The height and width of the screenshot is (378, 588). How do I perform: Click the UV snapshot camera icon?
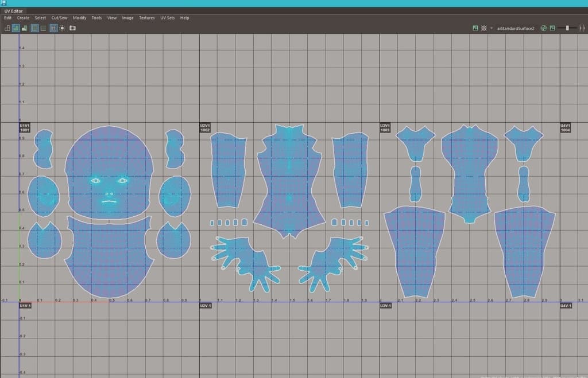72,28
